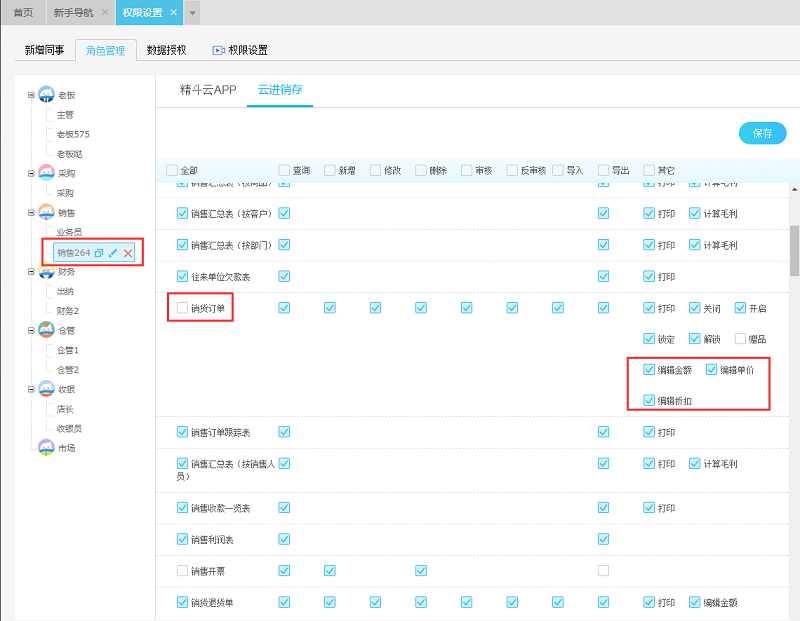Switch to the 精斗云APP tab

tap(207, 90)
